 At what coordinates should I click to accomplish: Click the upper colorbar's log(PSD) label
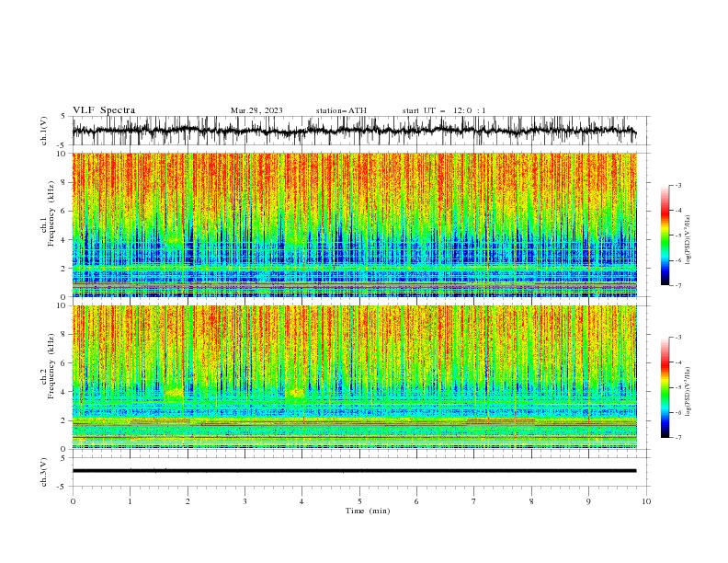click(688, 240)
